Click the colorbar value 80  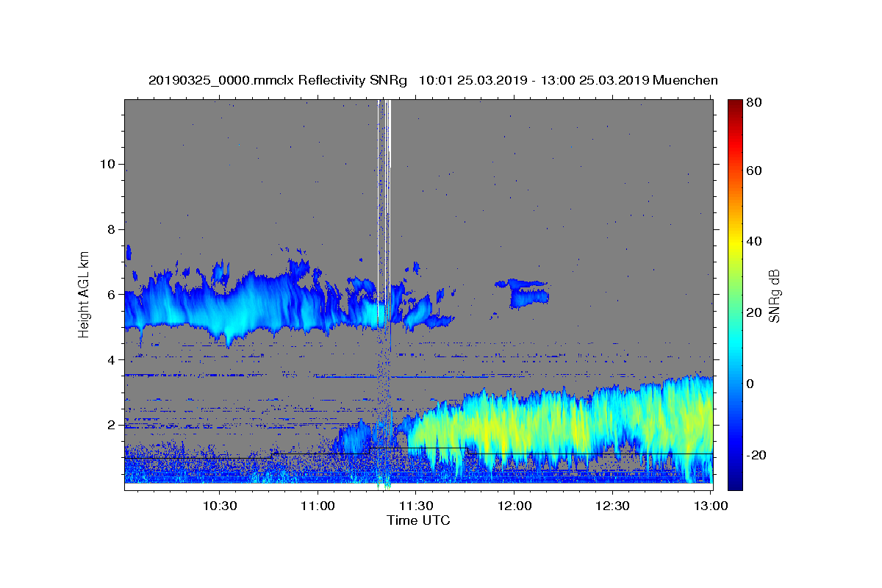pos(753,103)
